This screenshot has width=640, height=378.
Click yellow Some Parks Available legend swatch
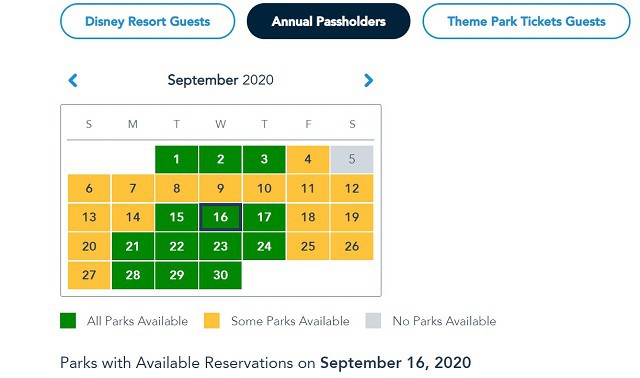[x=212, y=321]
